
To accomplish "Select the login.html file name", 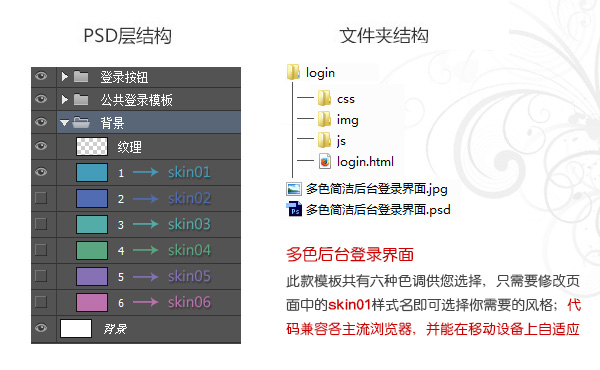I will coord(365,161).
